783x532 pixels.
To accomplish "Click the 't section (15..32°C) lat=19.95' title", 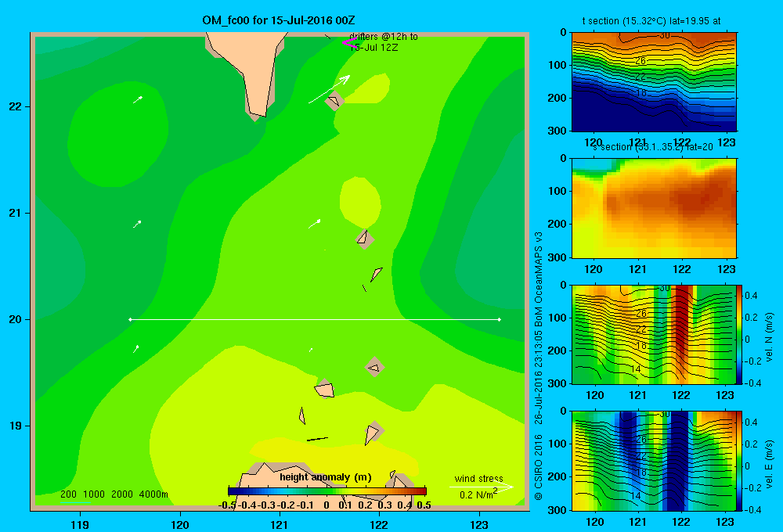I will coord(651,21).
